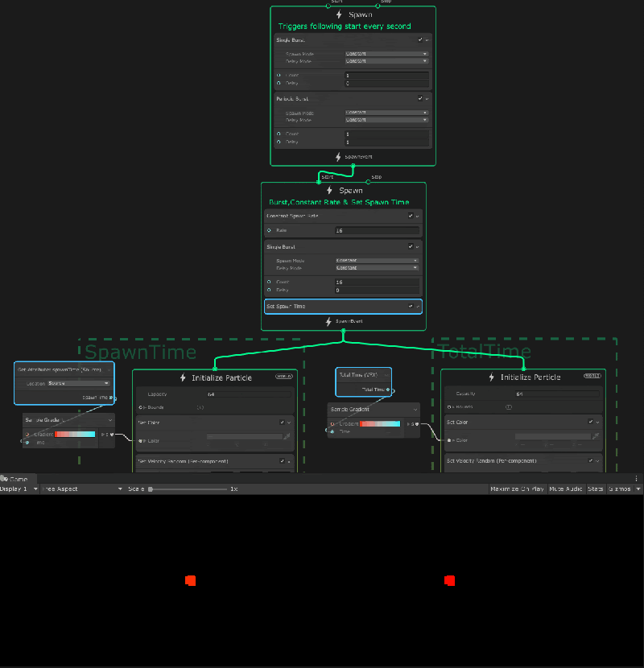Screen dimensions: 644x668
Task: Click the WORLD space badge on Initialize Particle
Action: (285, 375)
